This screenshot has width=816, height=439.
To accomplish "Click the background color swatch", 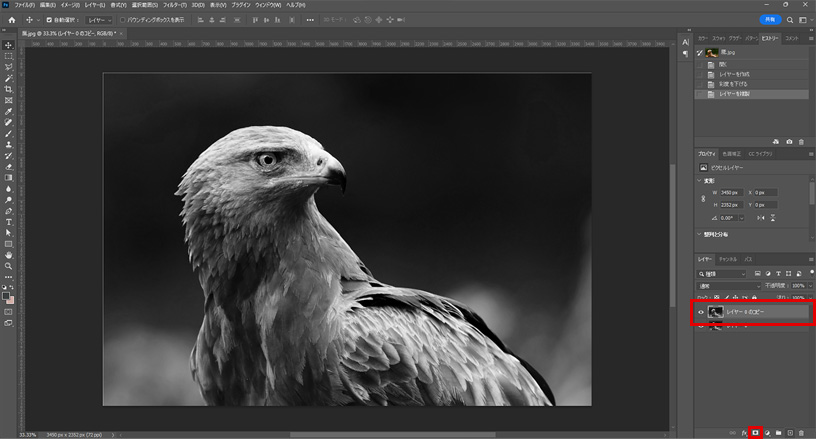I will pyautogui.click(x=11, y=301).
